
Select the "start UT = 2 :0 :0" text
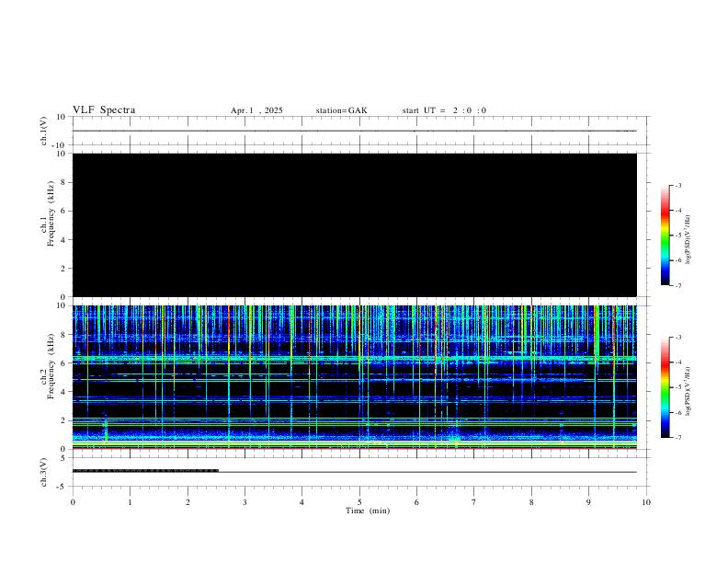[444, 110]
